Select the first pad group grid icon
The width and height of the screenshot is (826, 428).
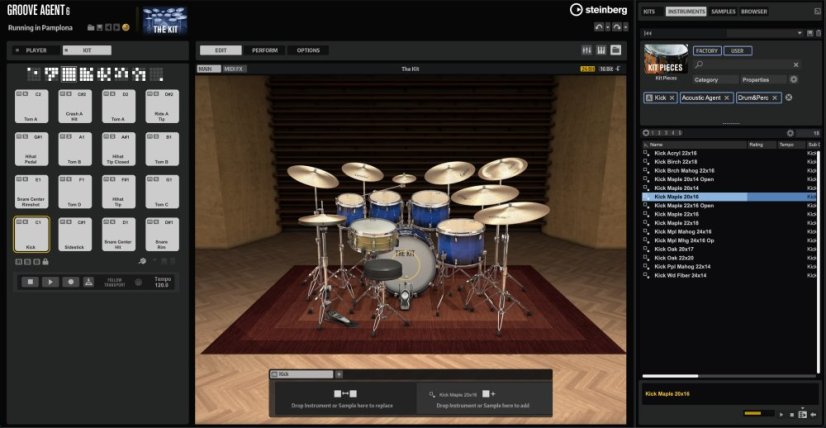(34, 74)
